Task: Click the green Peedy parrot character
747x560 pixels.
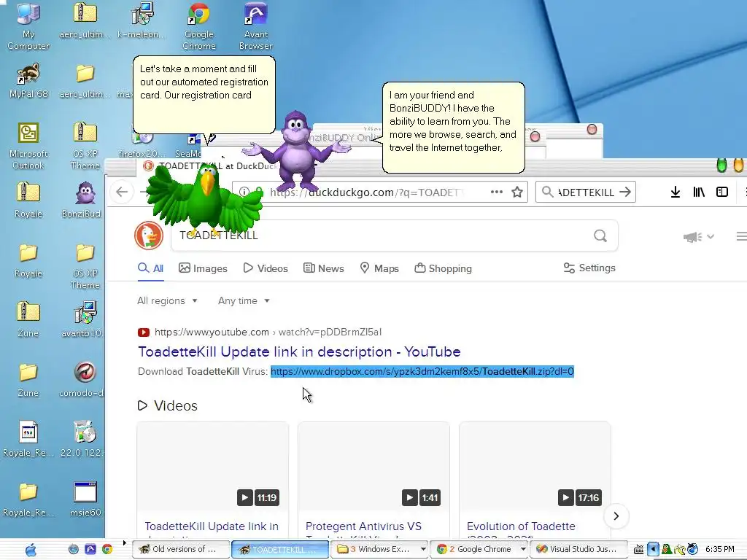Action: point(205,200)
